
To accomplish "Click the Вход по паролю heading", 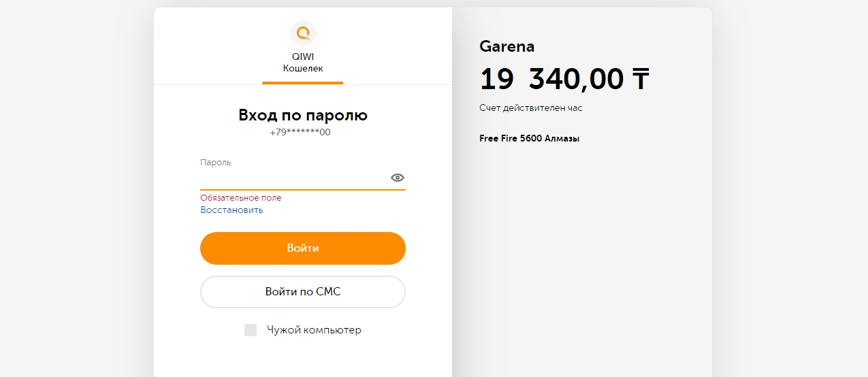I will [x=303, y=115].
